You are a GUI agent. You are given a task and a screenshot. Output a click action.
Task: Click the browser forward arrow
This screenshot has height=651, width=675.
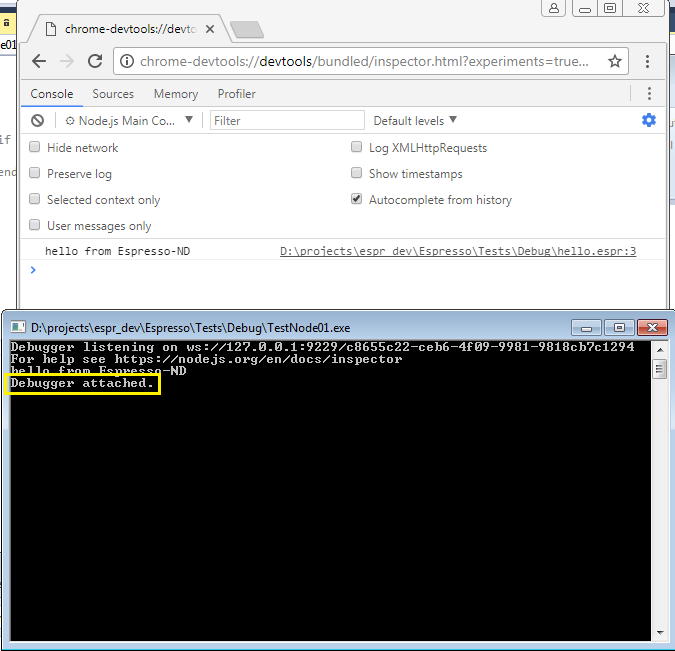67,61
